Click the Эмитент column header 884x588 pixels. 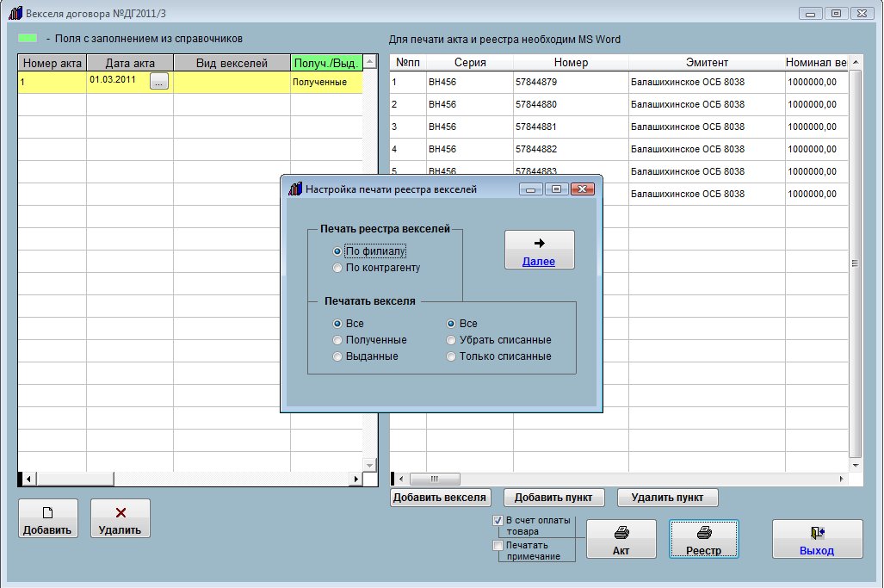point(707,63)
